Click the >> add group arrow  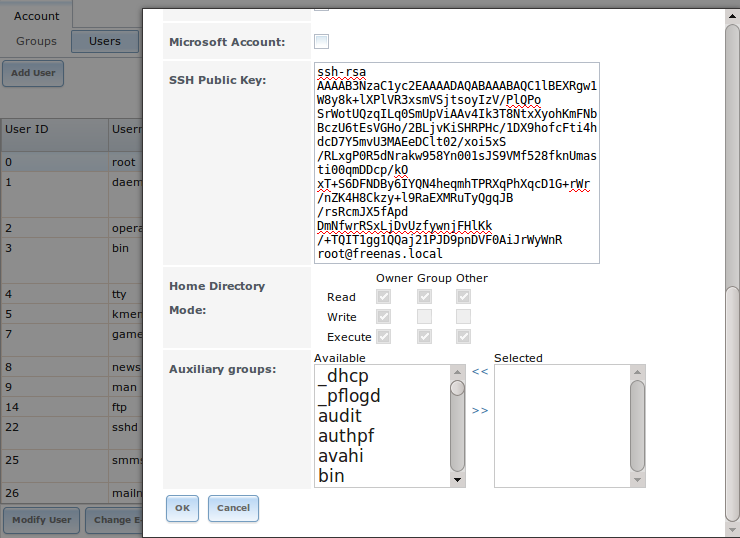[480, 411]
